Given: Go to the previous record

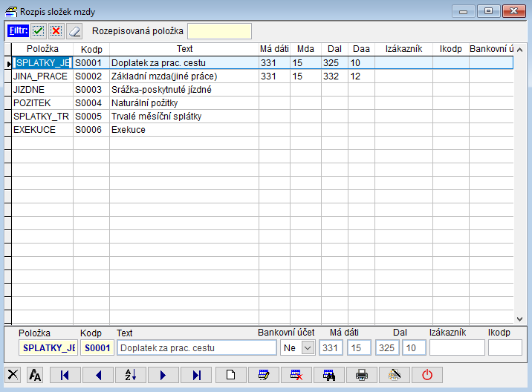Looking at the screenshot, I should (98, 375).
